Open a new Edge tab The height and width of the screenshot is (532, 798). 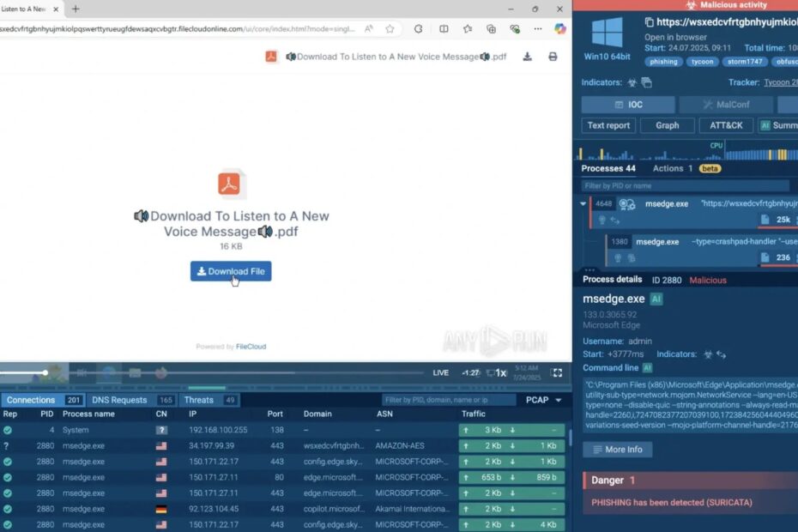click(x=76, y=9)
